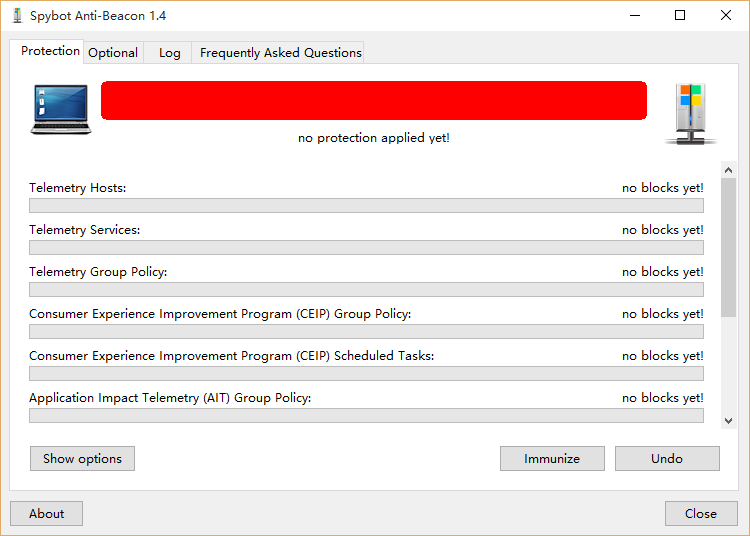Click the scrollbar up arrow
750x536 pixels.
tap(728, 170)
